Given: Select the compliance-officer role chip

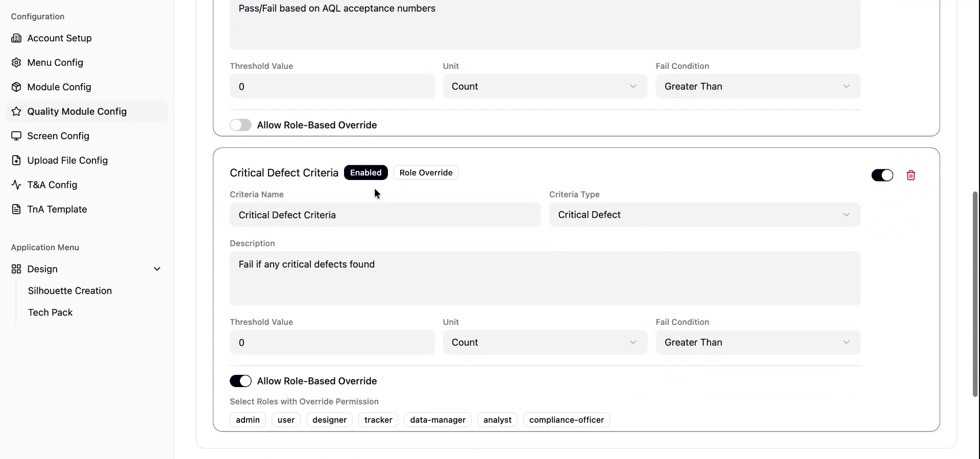Looking at the screenshot, I should click(x=566, y=420).
